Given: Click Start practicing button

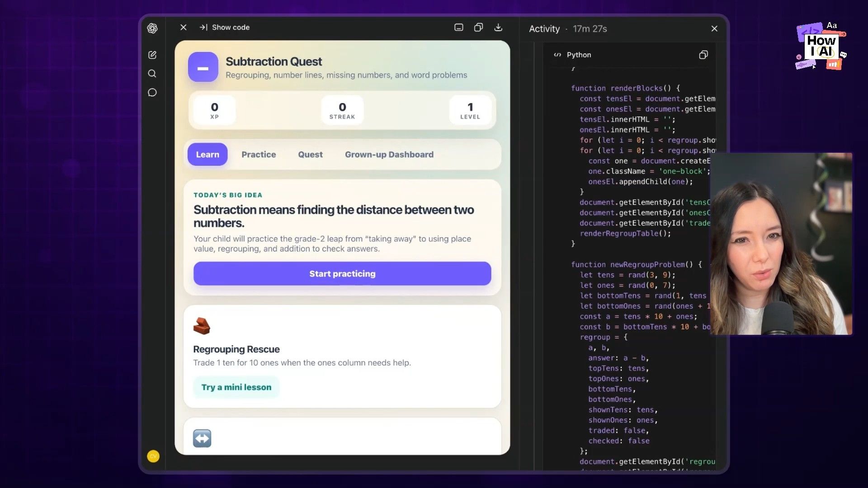Looking at the screenshot, I should [x=342, y=273].
